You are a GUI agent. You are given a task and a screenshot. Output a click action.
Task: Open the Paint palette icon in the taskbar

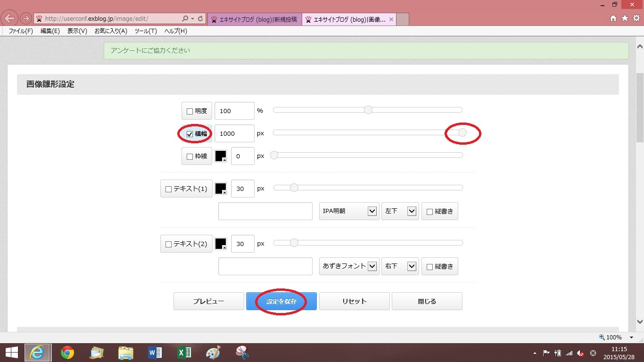point(213,352)
